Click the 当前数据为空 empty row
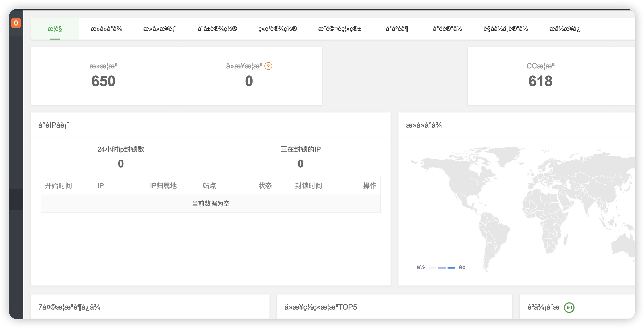The image size is (644, 328). coord(211,204)
